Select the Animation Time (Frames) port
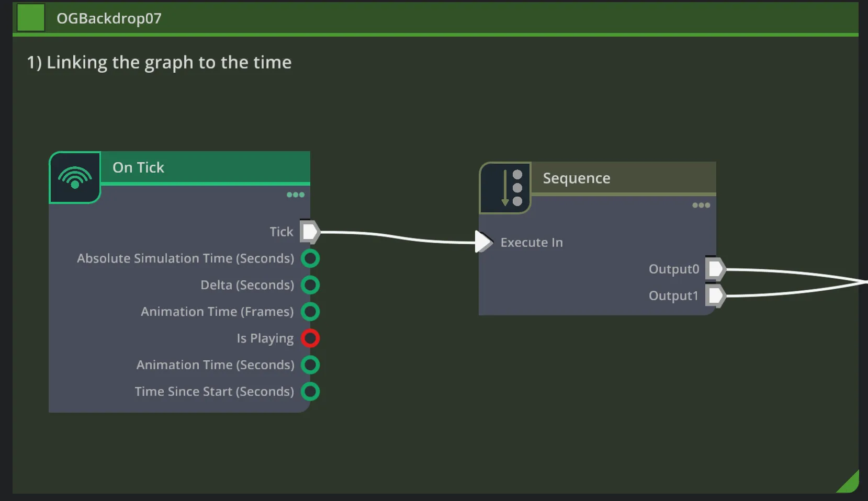 tap(310, 312)
